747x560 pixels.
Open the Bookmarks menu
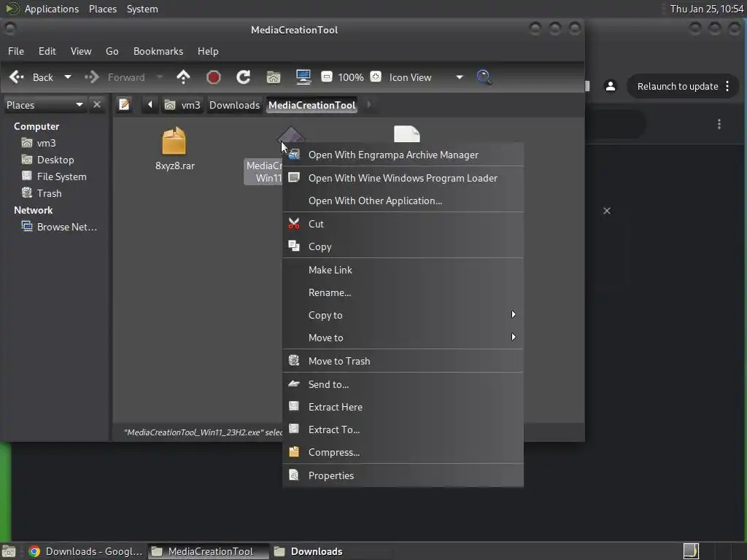pyautogui.click(x=158, y=51)
